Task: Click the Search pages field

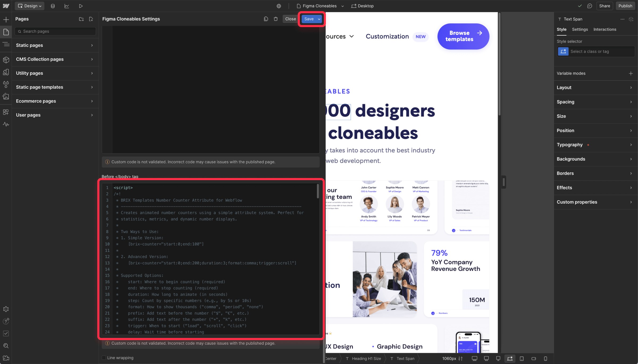Action: [x=55, y=31]
